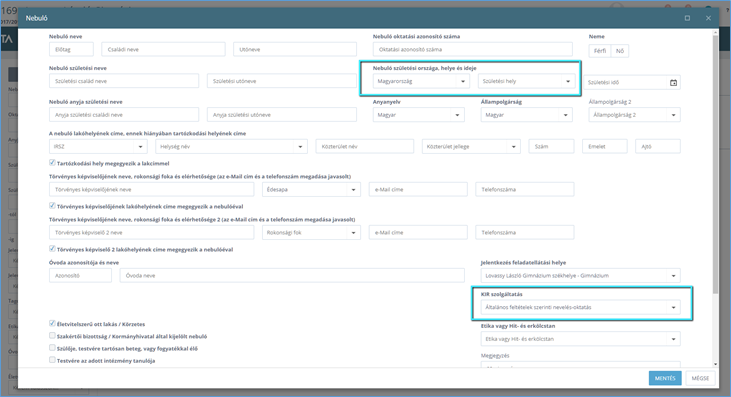This screenshot has height=397, width=731.
Task: Toggle Tartózkodási hely megegyezik a lakcímmel
Action: tap(52, 163)
